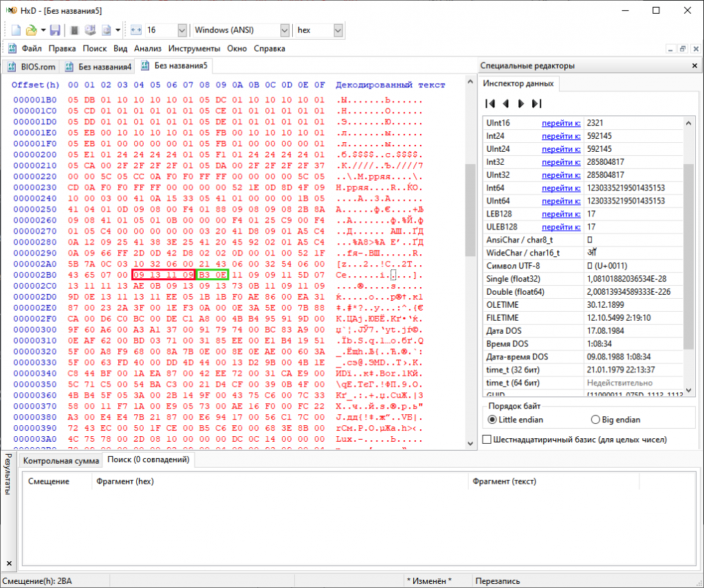Open the bytes-per-row dropdown showing 16

(x=181, y=30)
